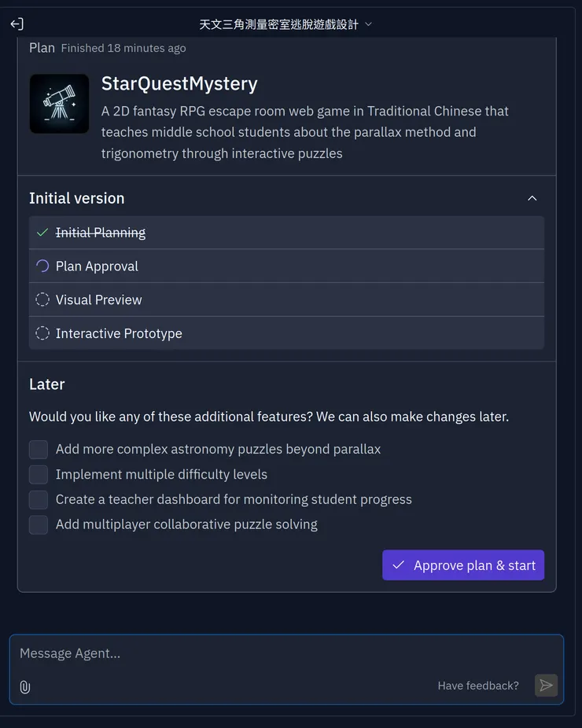Click the StarQuestMystery telescope app icon
Screen dimensions: 582x728
[59, 104]
